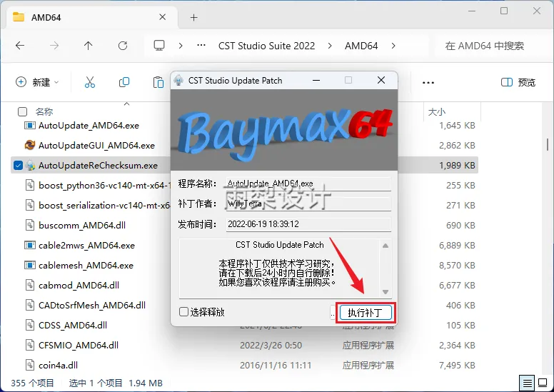The width and height of the screenshot is (554, 392).
Task: Click the 程序名称 program name field
Action: 308,184
